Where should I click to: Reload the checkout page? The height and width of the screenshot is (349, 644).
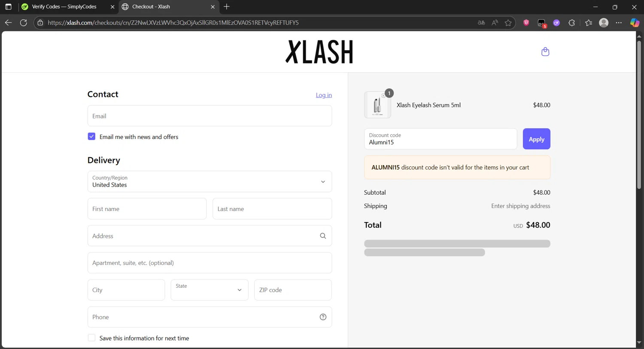coord(24,23)
